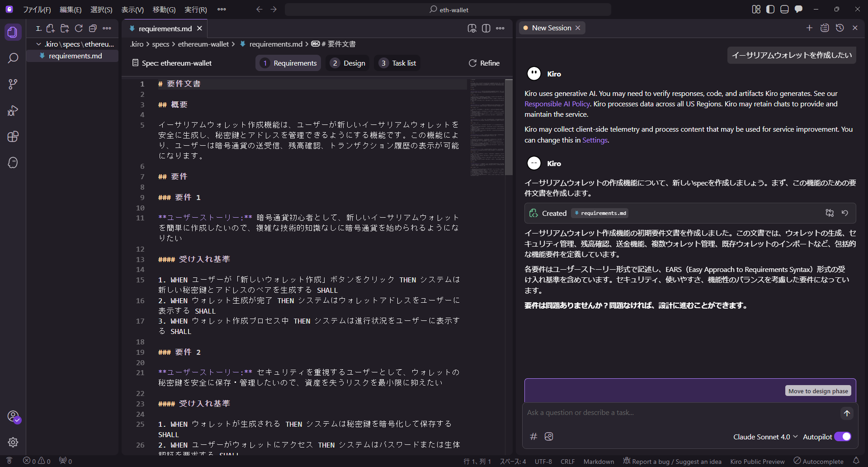868x467 pixels.
Task: Create a new folder in explorer
Action: pos(65,28)
